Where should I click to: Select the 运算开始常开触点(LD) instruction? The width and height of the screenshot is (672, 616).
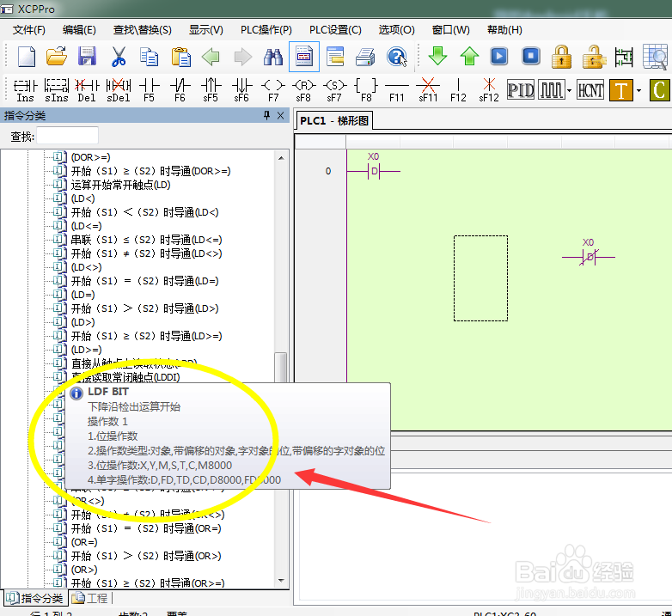[x=121, y=185]
